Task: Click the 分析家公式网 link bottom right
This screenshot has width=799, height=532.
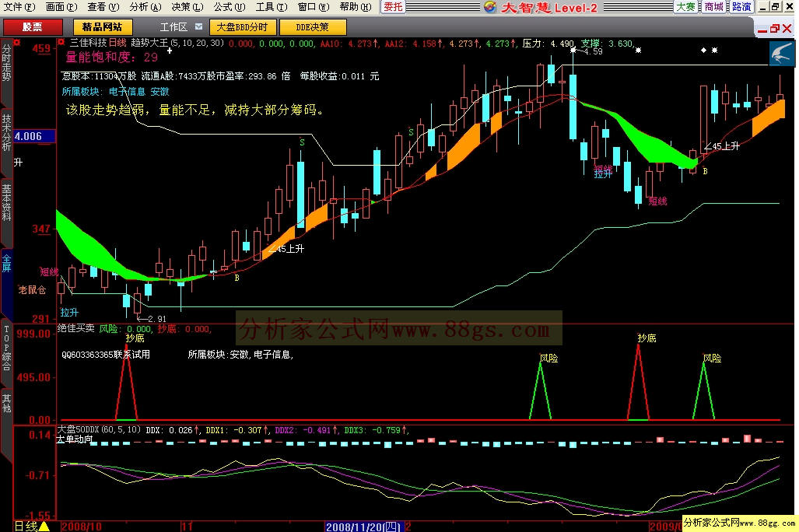Action: [739, 523]
